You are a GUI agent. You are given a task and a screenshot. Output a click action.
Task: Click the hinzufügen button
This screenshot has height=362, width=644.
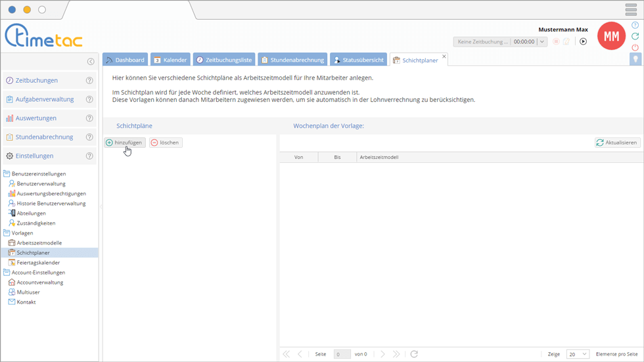pyautogui.click(x=124, y=143)
